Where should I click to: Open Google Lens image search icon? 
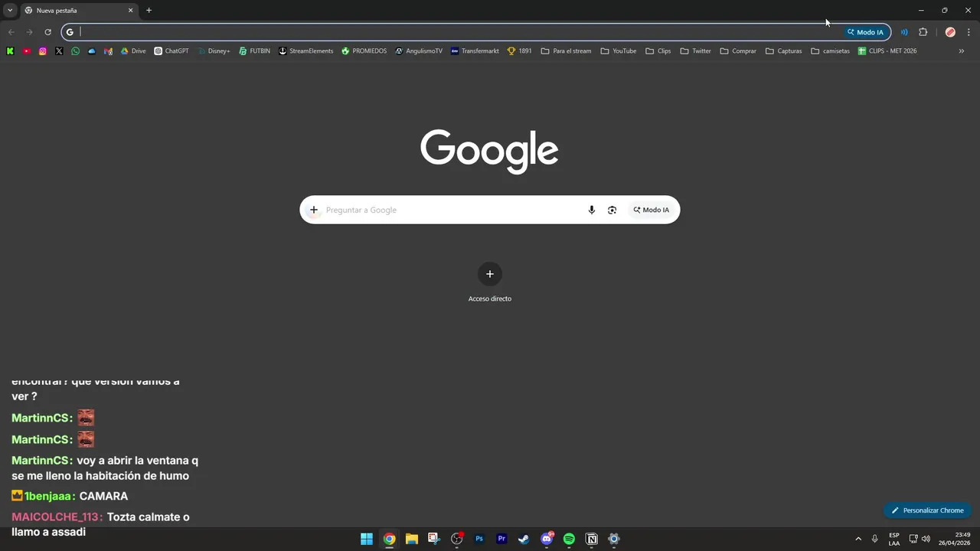pos(612,210)
